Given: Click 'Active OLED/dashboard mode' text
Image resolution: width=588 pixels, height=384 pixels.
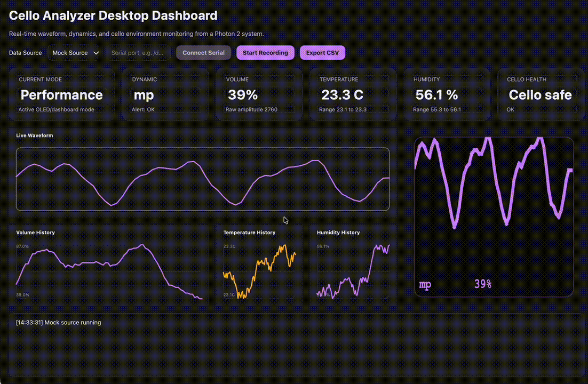Looking at the screenshot, I should point(56,109).
